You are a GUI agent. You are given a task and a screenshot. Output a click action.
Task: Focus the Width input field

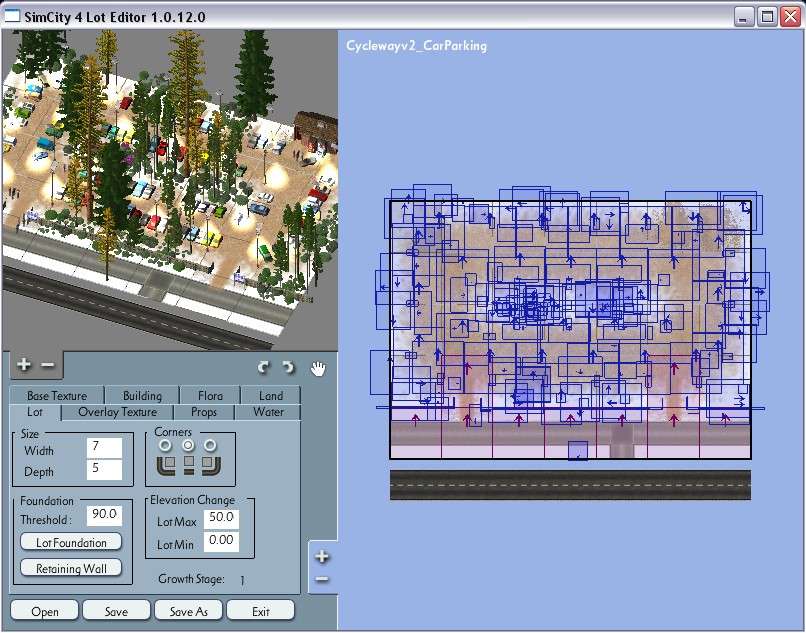pyautogui.click(x=104, y=447)
